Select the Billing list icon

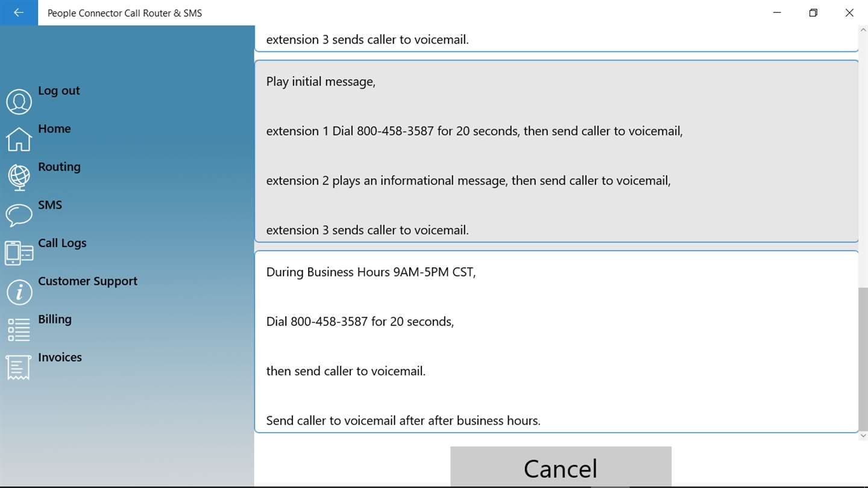tap(19, 330)
